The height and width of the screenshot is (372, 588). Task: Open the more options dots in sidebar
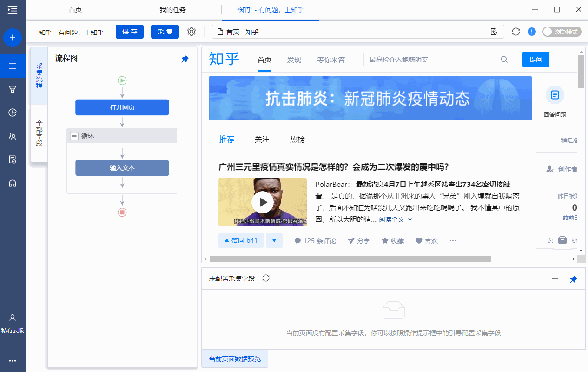tap(13, 360)
